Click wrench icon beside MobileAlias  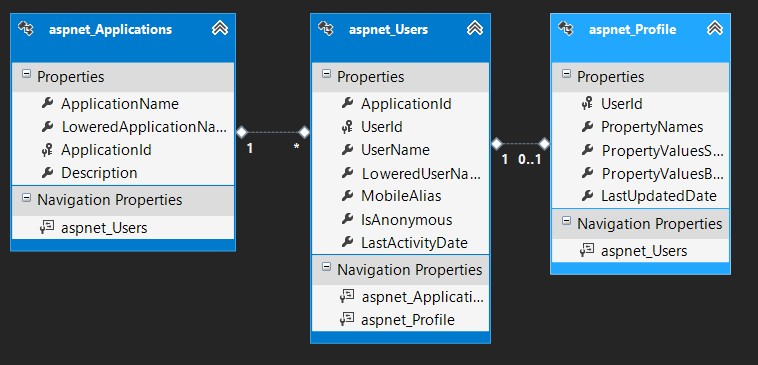[347, 196]
